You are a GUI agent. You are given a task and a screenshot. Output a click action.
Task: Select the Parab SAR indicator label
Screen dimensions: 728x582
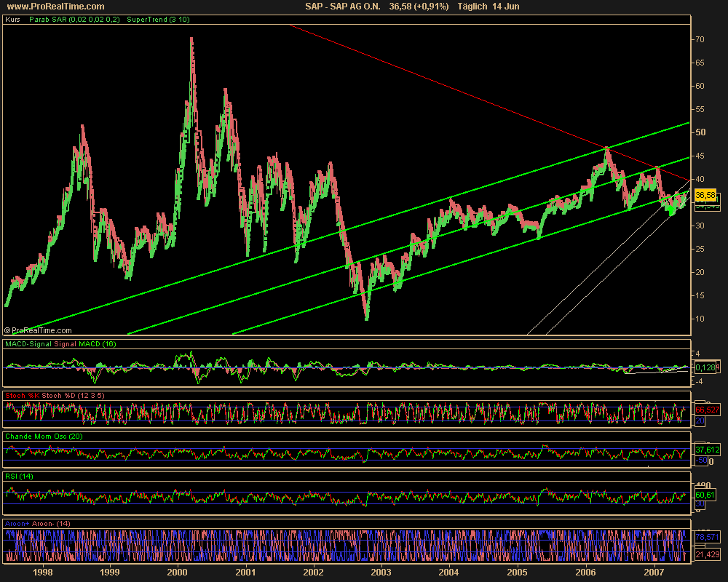(75, 20)
